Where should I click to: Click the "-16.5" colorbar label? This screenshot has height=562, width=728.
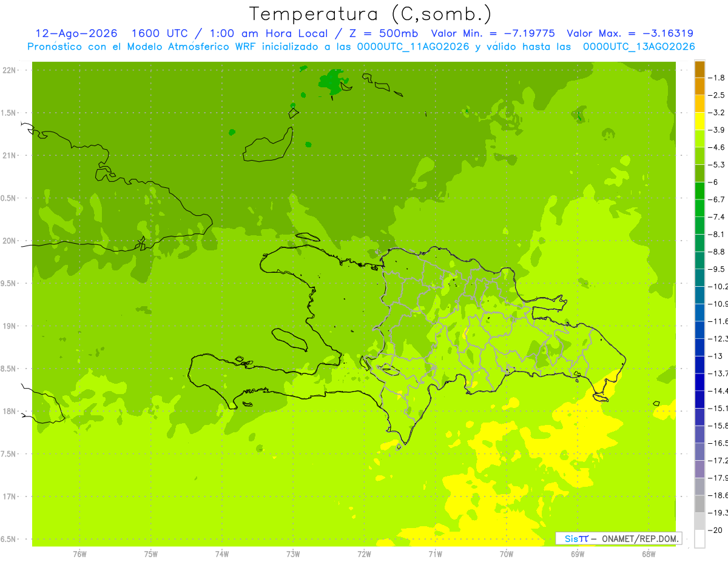point(718,443)
